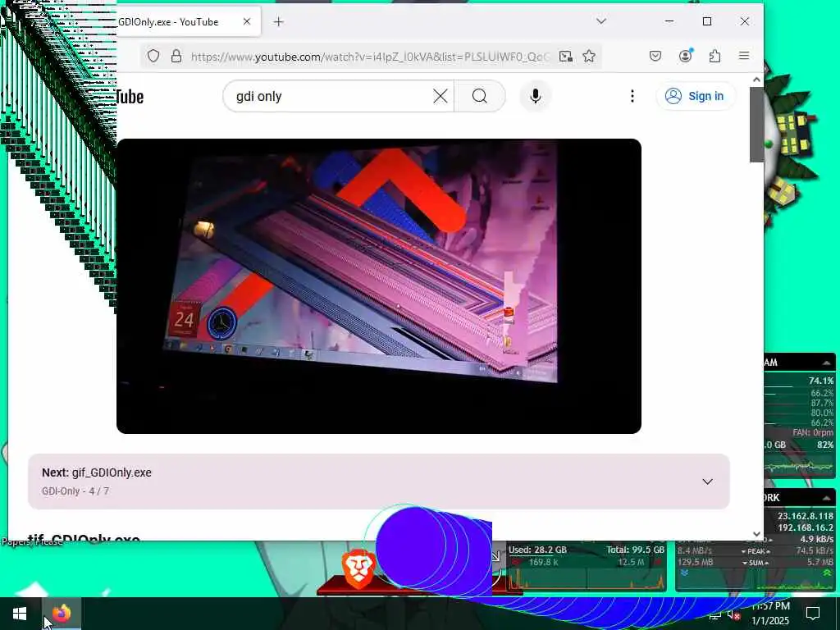
Task: Open a new browser tab
Action: tap(279, 22)
